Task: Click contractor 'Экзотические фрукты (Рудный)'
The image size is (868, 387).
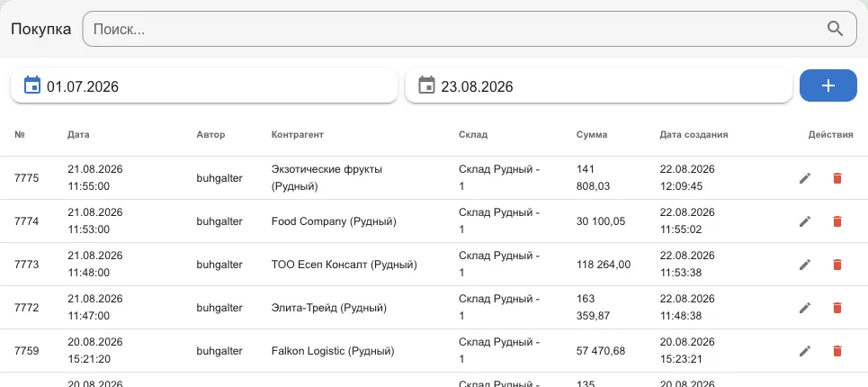Action: pos(327,177)
